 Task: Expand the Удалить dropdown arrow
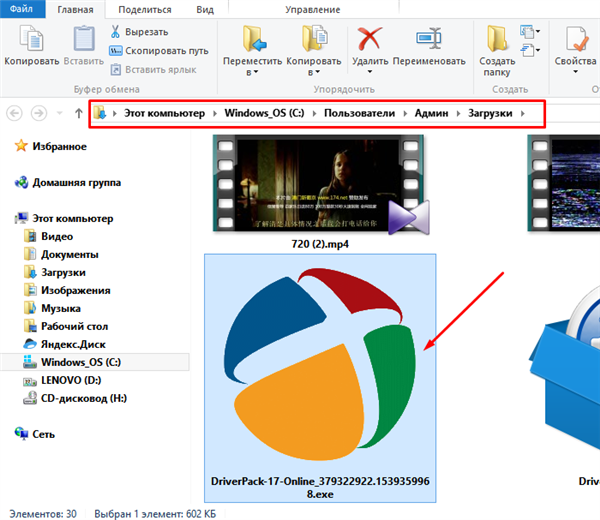(370, 72)
